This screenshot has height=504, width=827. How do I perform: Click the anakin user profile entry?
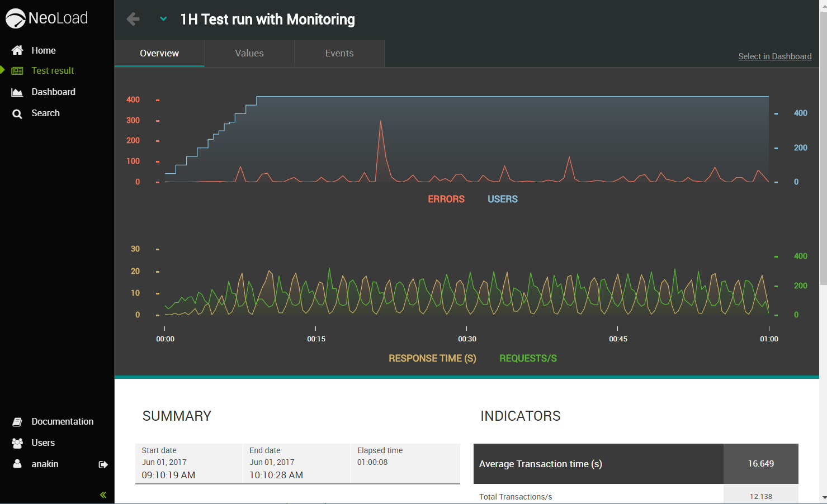pos(45,464)
